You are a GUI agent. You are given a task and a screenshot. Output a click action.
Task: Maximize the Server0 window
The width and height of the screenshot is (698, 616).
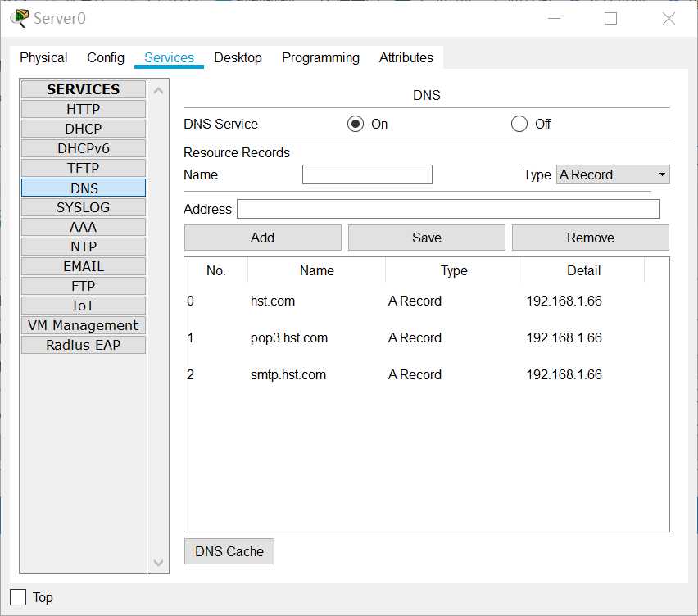(610, 18)
